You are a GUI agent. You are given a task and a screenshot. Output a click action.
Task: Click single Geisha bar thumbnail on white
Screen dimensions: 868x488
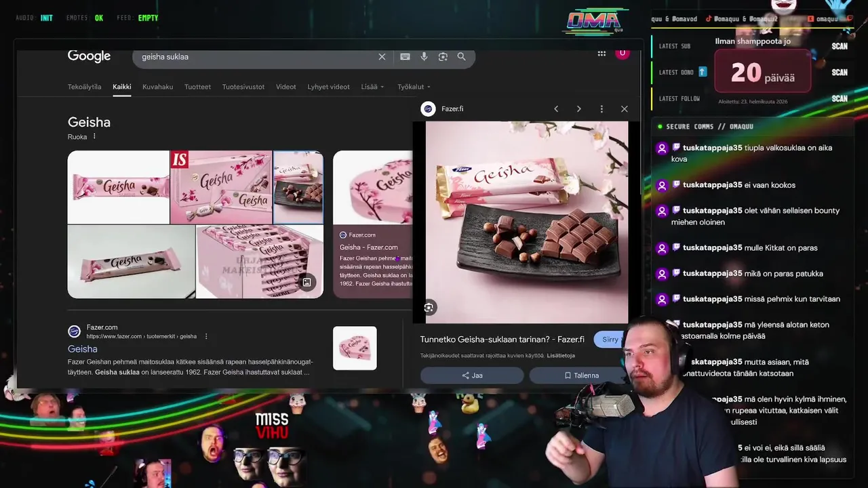click(x=119, y=187)
